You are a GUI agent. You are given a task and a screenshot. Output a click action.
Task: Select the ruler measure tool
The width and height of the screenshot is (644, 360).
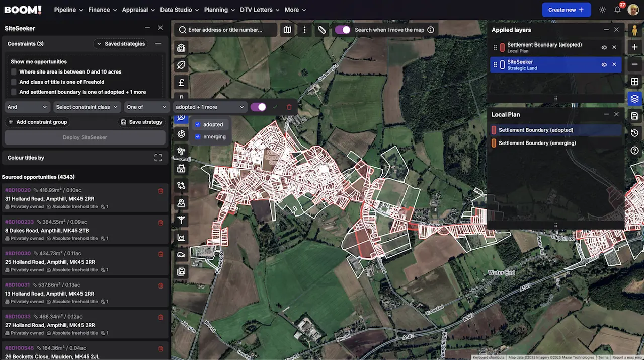pyautogui.click(x=322, y=30)
